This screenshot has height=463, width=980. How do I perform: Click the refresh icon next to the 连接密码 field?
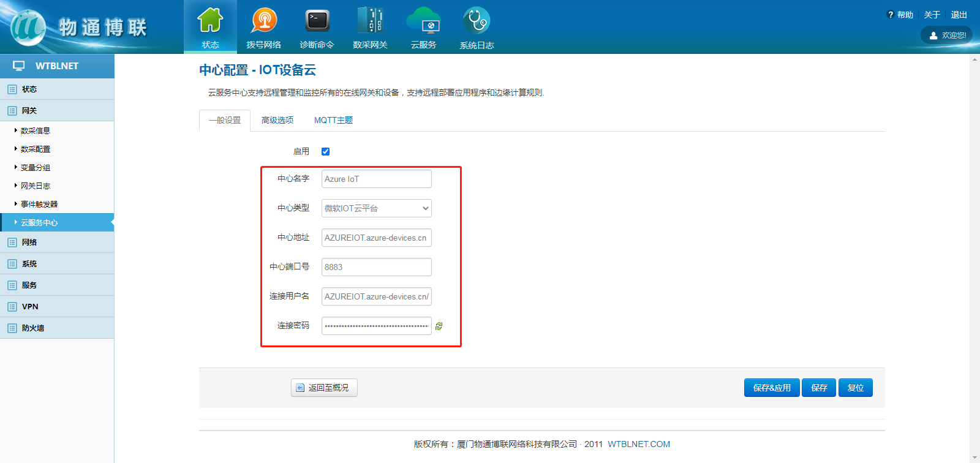click(x=439, y=326)
